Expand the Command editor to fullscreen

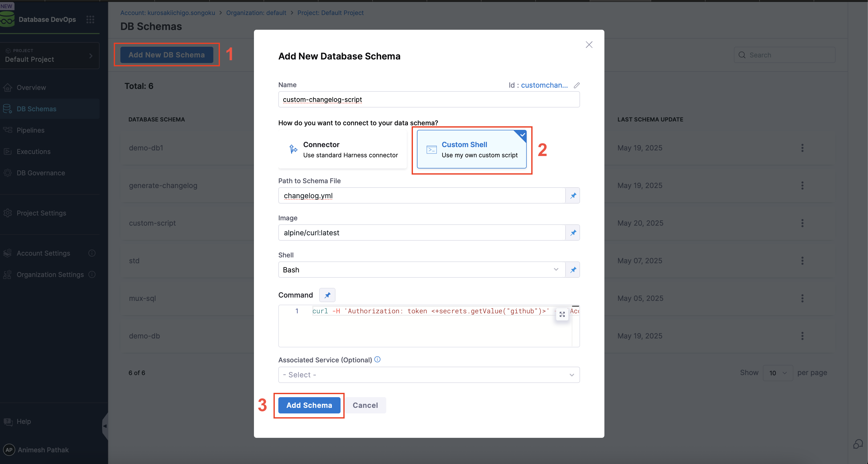pos(562,314)
